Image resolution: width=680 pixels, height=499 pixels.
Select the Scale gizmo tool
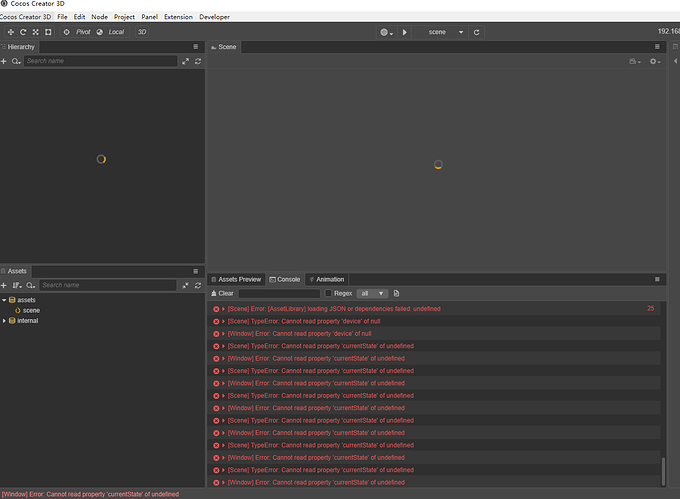click(x=36, y=32)
